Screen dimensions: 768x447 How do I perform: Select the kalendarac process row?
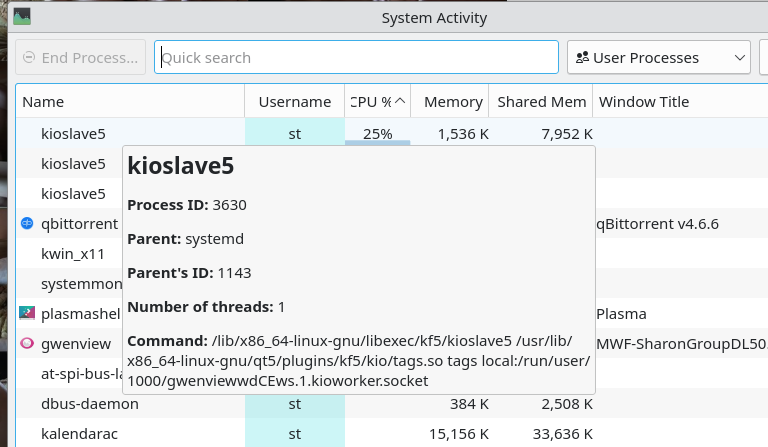tap(73, 434)
